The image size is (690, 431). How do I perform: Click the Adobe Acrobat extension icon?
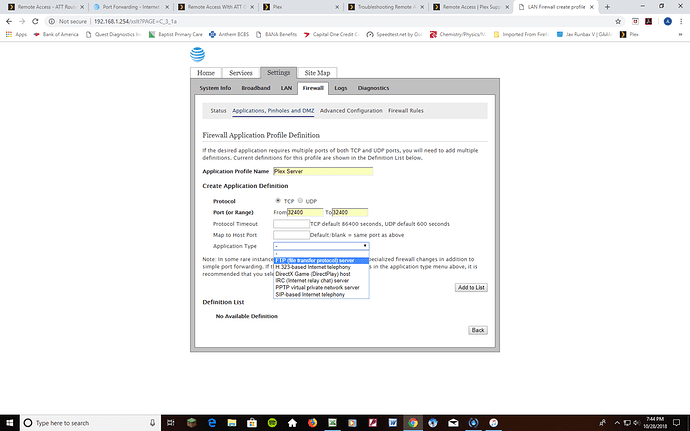648,21
